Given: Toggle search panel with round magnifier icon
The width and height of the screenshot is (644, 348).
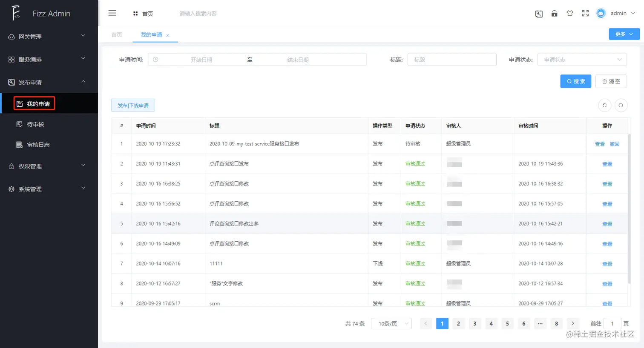Looking at the screenshot, I should coord(621,105).
